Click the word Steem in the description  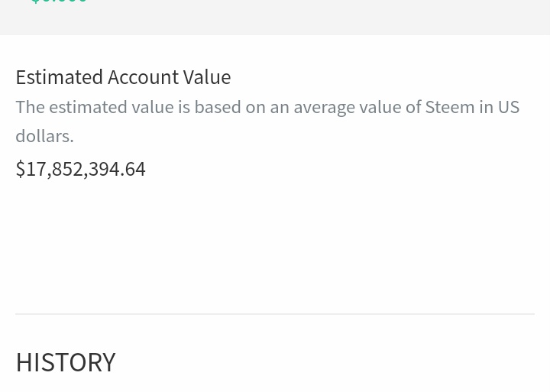click(x=450, y=106)
